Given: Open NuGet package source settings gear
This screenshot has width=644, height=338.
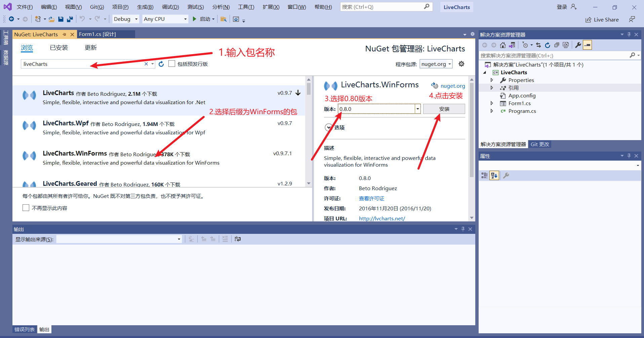Looking at the screenshot, I should coord(461,64).
